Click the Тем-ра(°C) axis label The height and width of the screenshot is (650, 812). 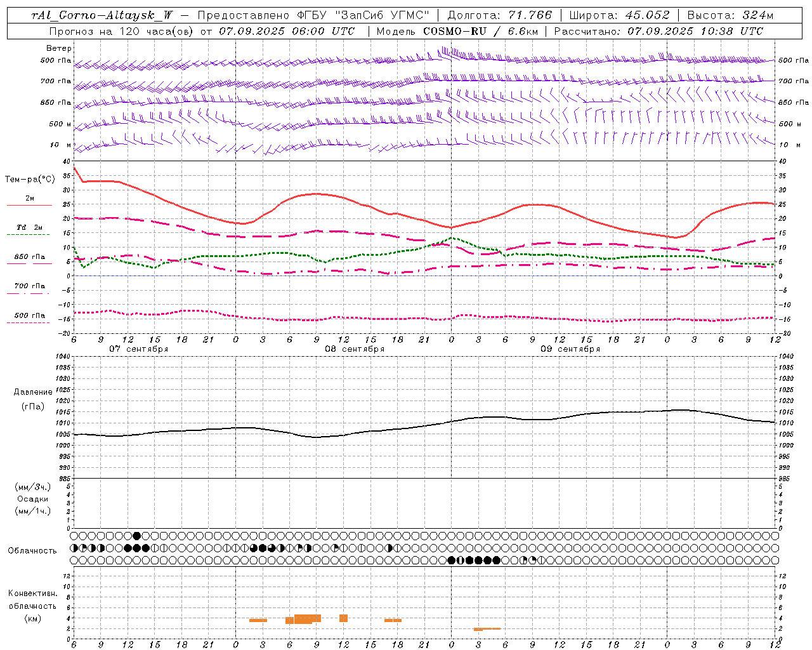[x=30, y=180]
